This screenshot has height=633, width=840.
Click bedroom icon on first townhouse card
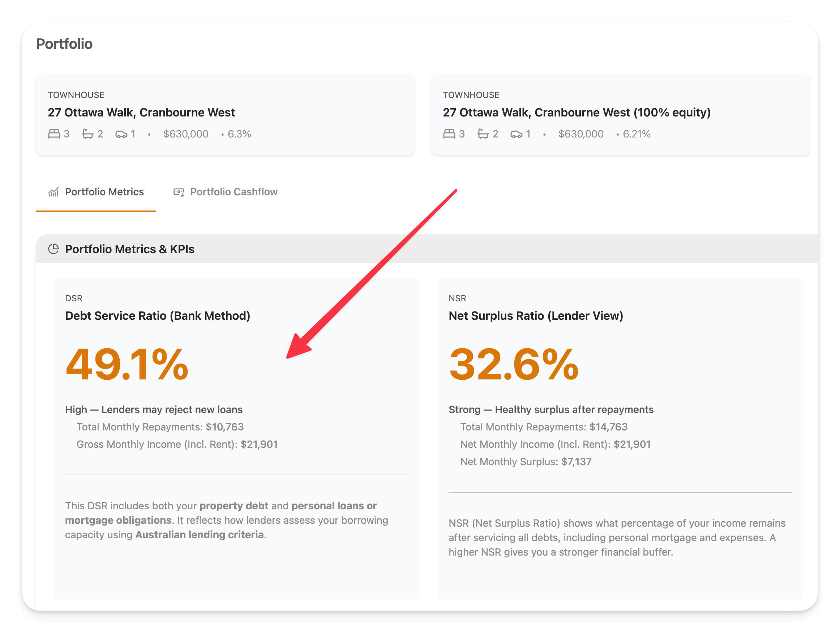point(54,134)
